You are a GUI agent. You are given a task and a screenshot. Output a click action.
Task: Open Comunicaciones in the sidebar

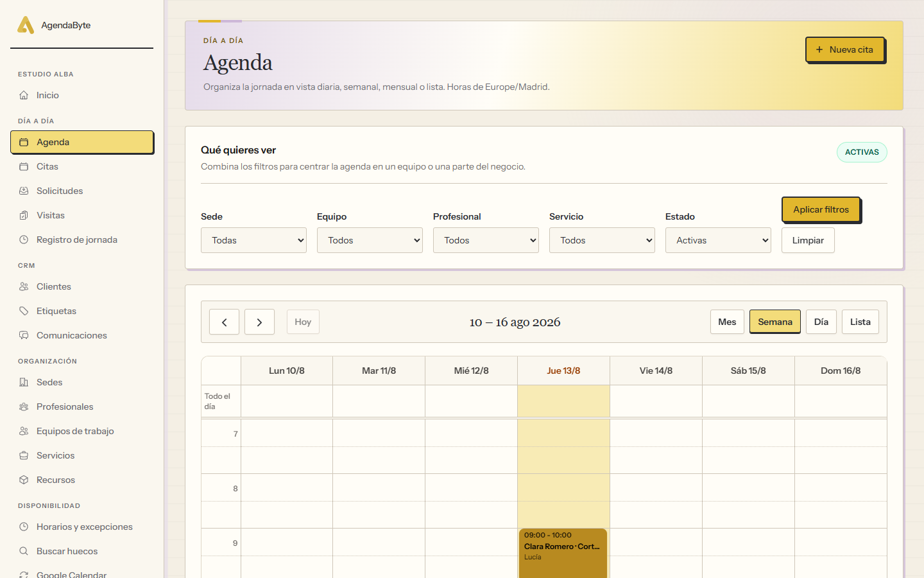tap(82, 335)
